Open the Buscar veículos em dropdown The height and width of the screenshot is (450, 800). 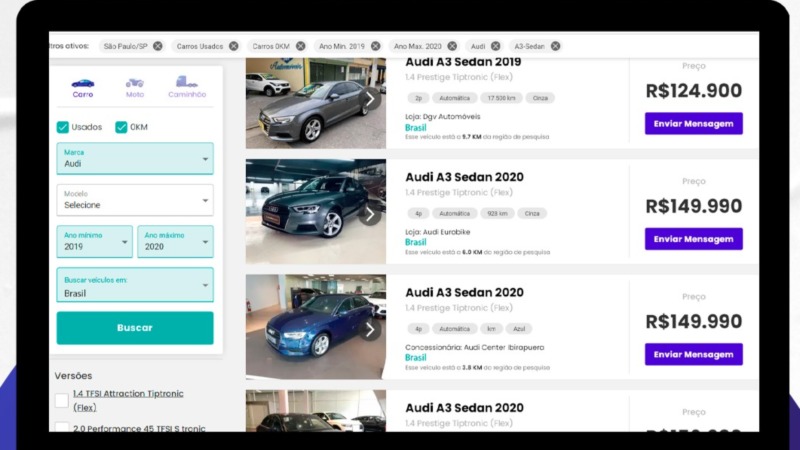tap(135, 285)
